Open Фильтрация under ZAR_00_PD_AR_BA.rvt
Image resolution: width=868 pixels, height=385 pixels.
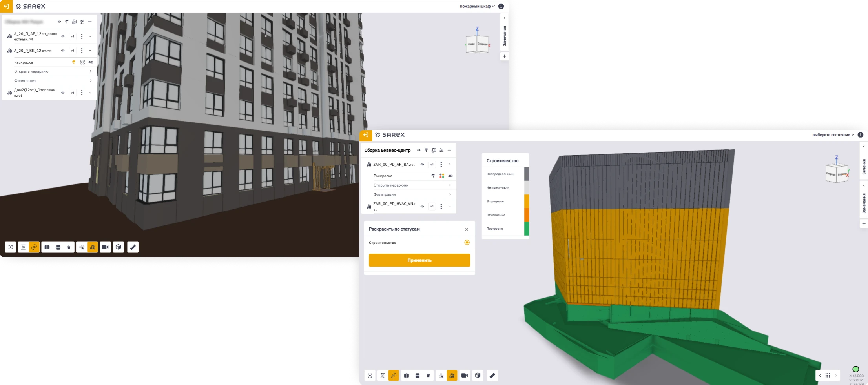411,194
